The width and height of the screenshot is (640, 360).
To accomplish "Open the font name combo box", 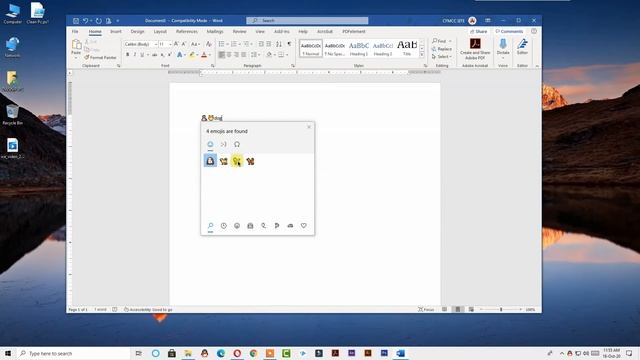I will click(x=140, y=44).
